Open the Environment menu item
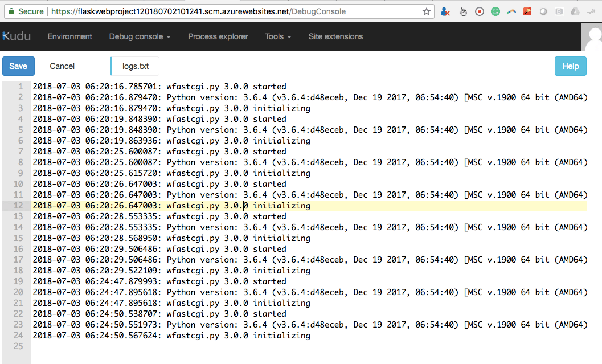This screenshot has width=602, height=364. coord(69,36)
